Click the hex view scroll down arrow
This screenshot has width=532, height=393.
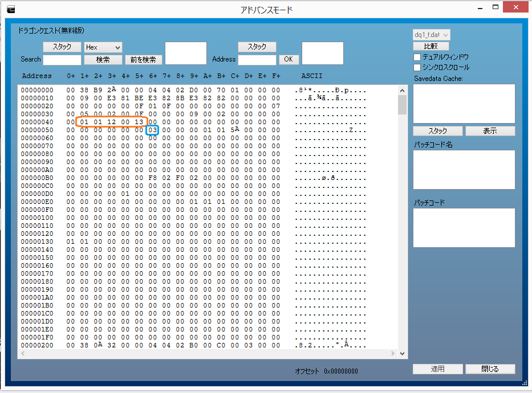pyautogui.click(x=402, y=353)
